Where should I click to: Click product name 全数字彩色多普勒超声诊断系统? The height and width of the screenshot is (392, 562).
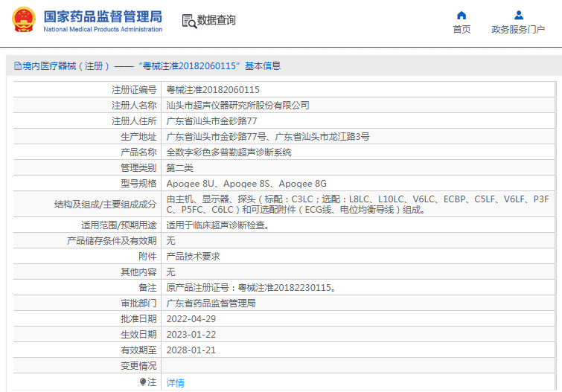tap(229, 152)
